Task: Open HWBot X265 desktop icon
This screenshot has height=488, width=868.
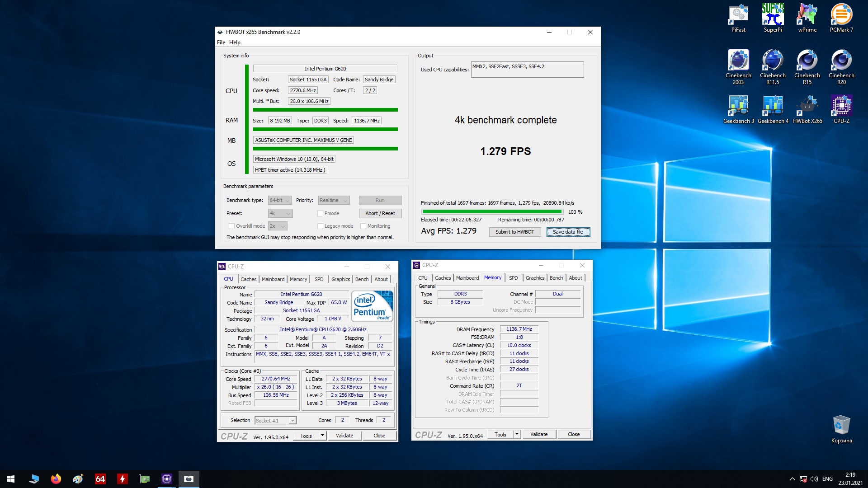Action: (x=807, y=109)
